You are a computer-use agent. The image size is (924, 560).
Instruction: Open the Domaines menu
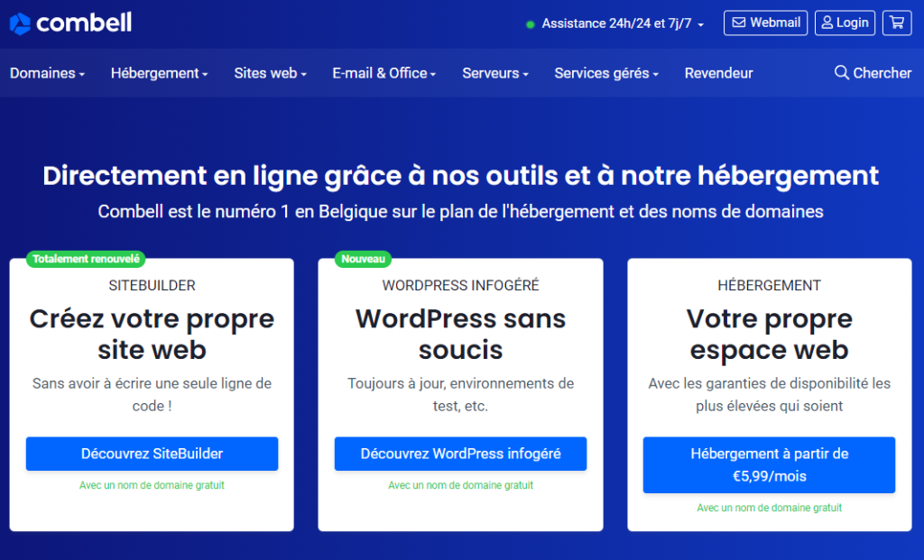coord(47,73)
